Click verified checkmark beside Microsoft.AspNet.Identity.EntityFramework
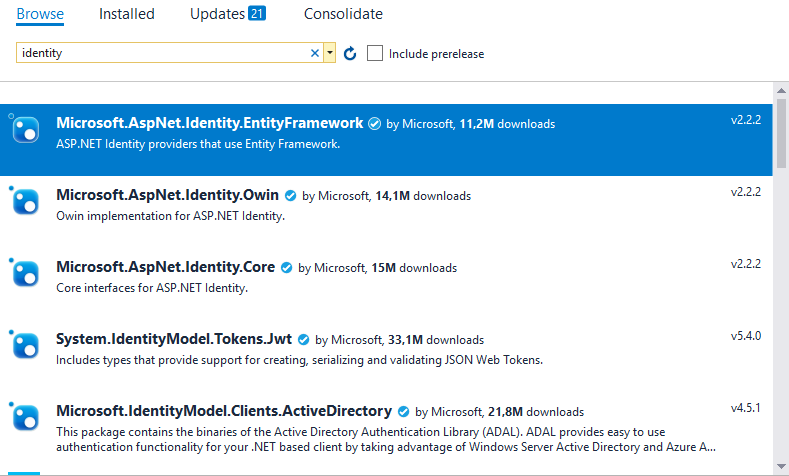 click(374, 124)
